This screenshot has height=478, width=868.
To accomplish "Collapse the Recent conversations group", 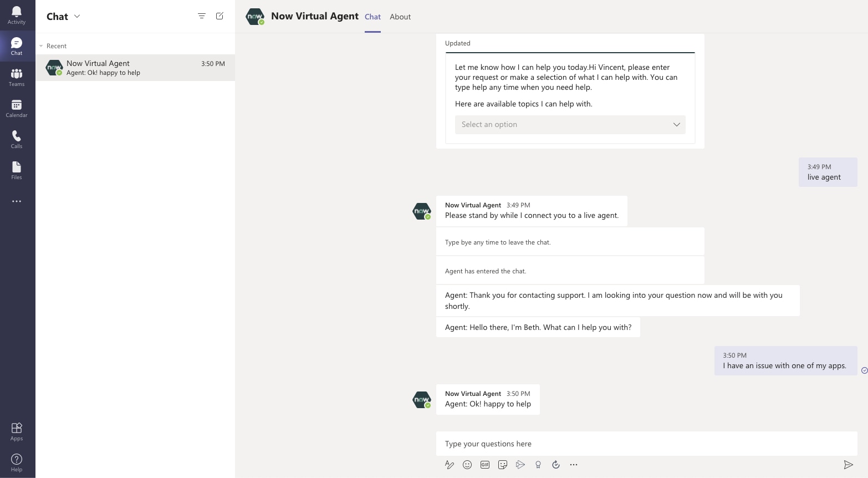I will [x=41, y=45].
